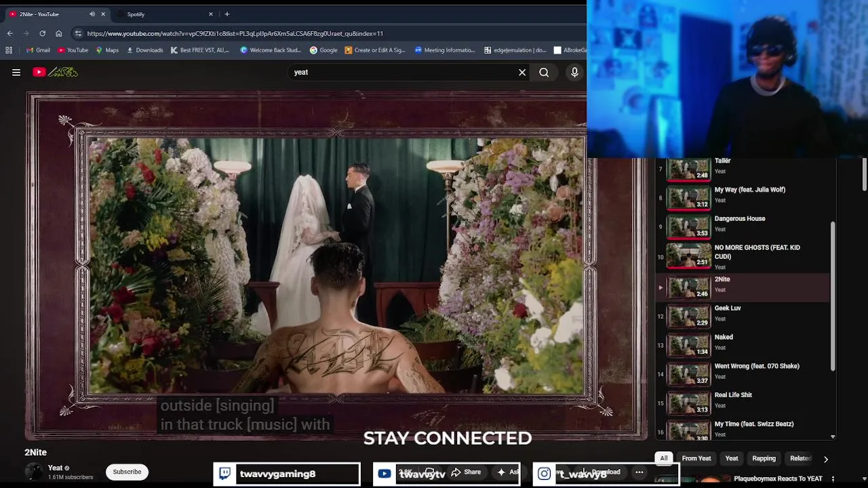This screenshot has height=488, width=868.
Task: View site information icon in address bar
Action: [78, 33]
